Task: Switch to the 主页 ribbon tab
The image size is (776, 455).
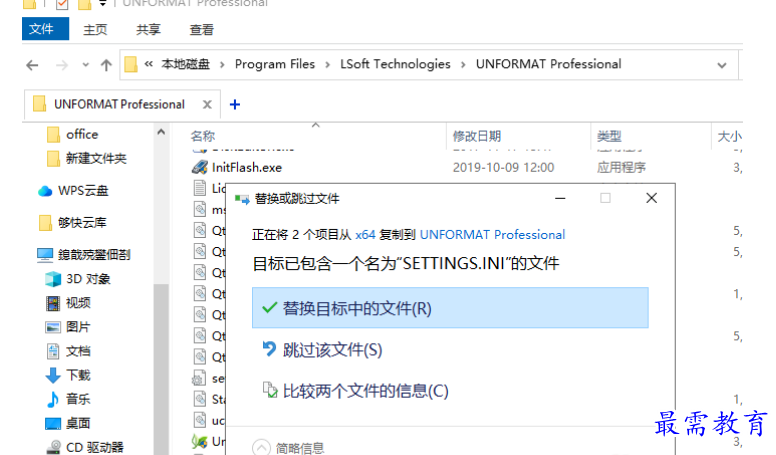Action: click(x=95, y=30)
